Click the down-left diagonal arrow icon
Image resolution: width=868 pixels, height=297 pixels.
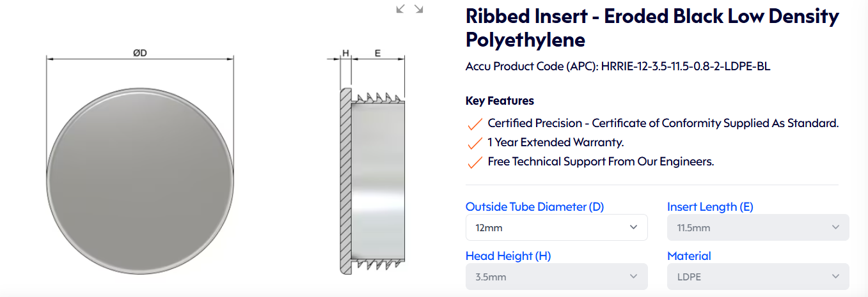click(401, 8)
